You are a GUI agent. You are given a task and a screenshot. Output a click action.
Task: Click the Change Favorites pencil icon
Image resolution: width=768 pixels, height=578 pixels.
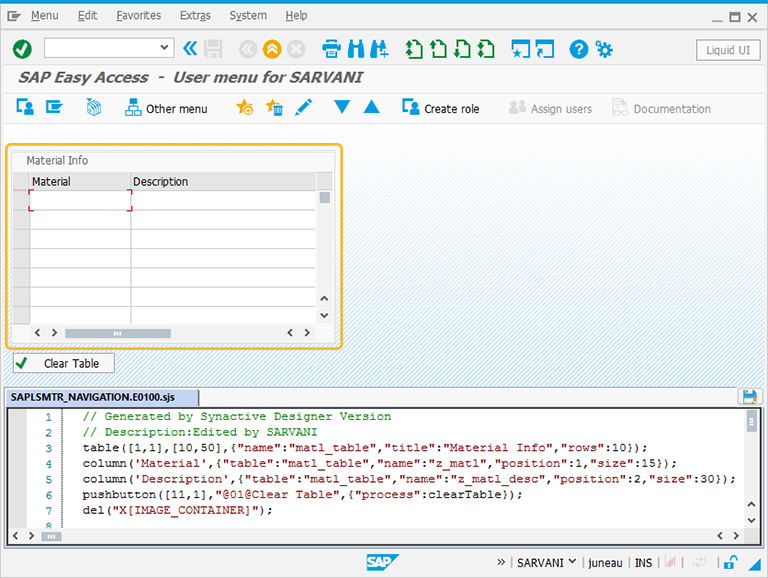tap(304, 107)
